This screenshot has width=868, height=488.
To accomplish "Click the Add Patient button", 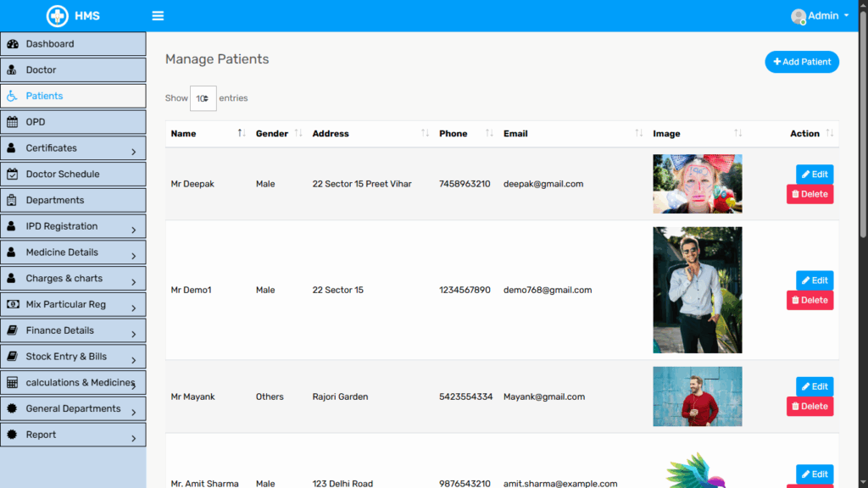I will click(802, 62).
